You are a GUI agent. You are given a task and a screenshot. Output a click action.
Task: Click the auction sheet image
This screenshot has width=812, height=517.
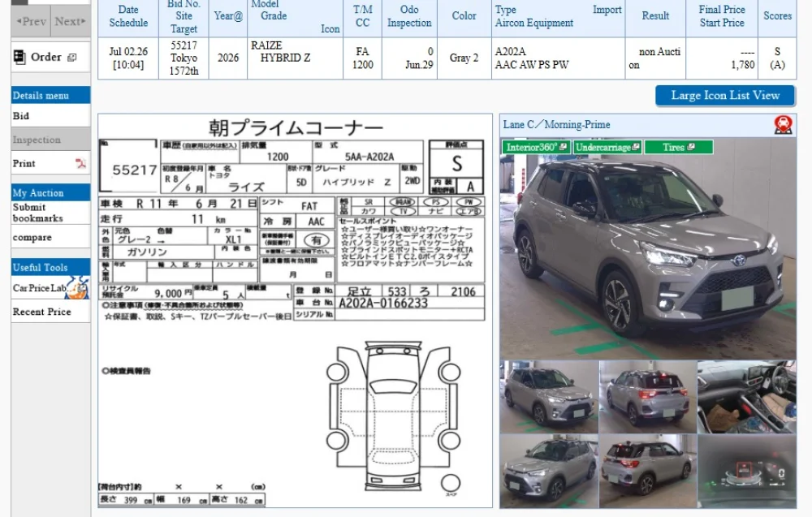[x=295, y=311]
